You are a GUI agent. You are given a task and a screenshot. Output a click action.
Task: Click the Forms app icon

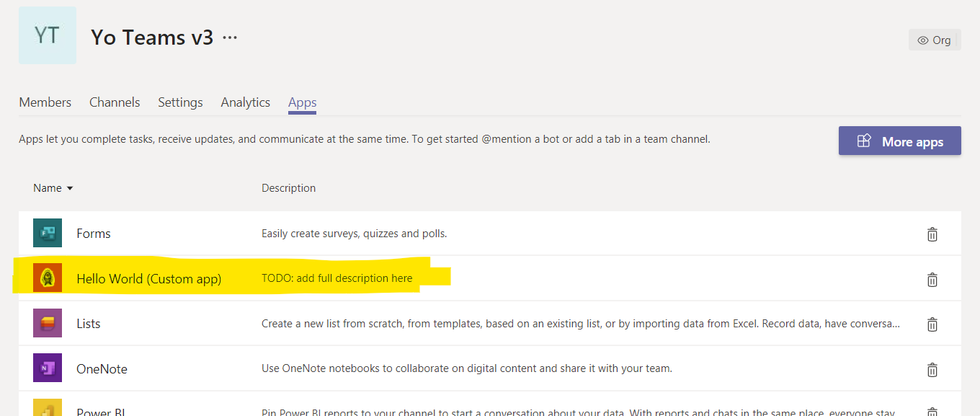48,234
